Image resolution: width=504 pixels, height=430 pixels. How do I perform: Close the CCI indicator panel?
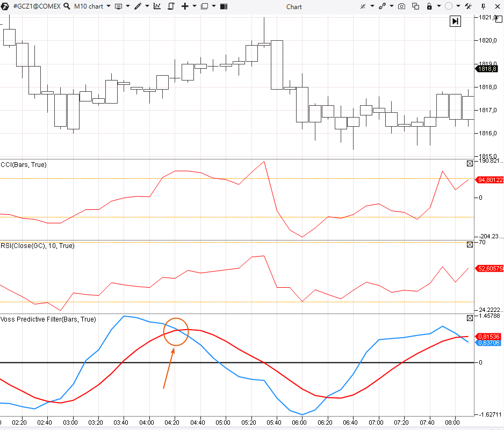click(x=470, y=163)
